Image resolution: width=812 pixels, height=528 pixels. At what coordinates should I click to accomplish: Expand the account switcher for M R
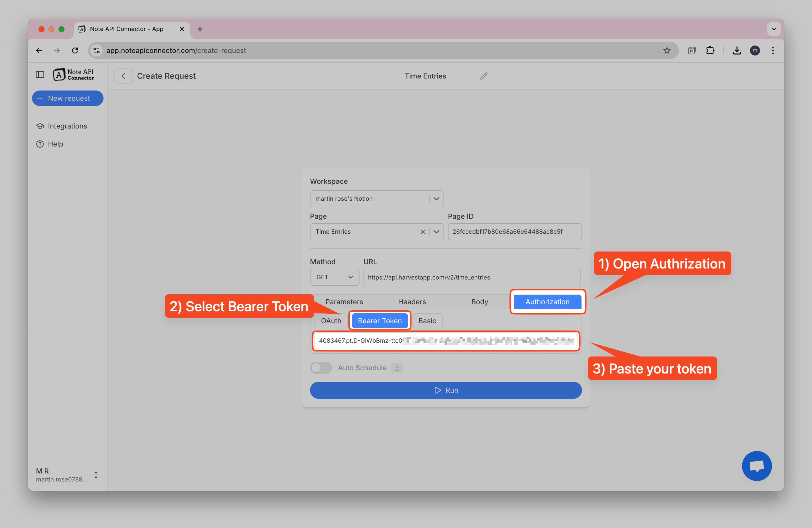[x=96, y=475]
